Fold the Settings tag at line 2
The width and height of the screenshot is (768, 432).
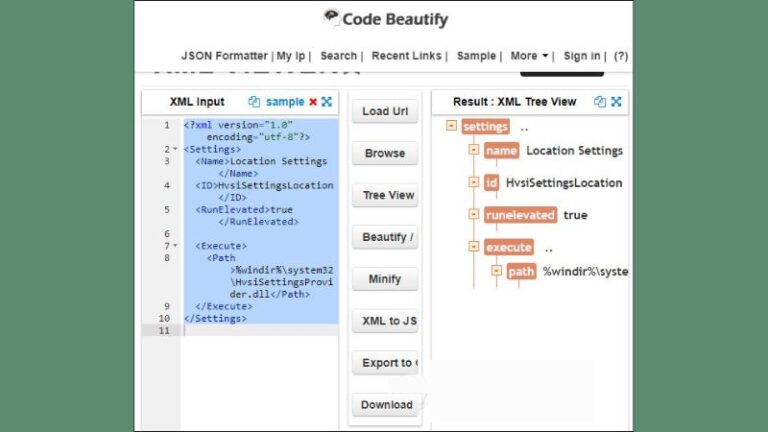click(175, 149)
